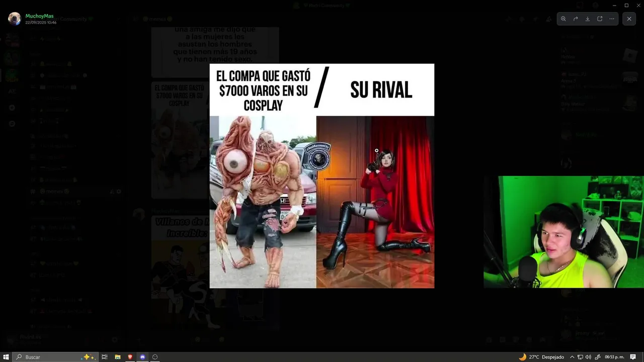Open the Windows Start menu
644x362 pixels.
tap(6, 357)
